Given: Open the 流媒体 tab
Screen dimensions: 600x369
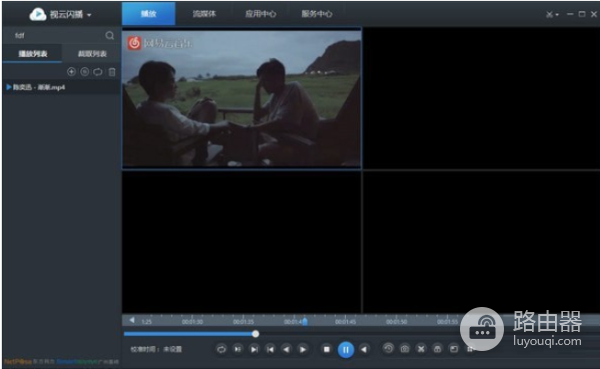Looking at the screenshot, I should point(204,14).
